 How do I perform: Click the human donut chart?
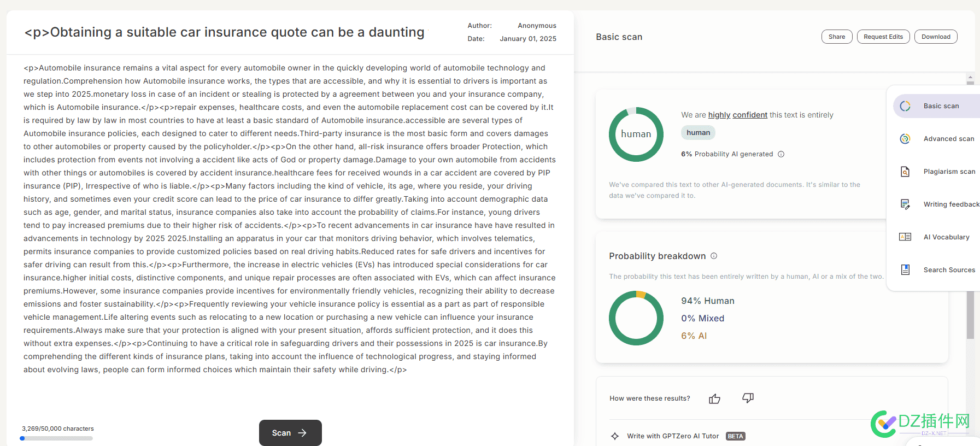tap(636, 134)
